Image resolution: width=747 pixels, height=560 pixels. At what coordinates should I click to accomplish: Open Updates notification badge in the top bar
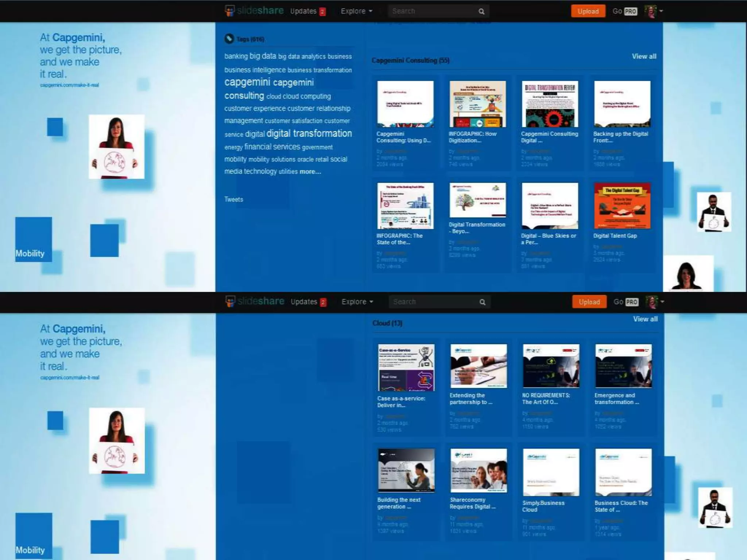pos(322,12)
